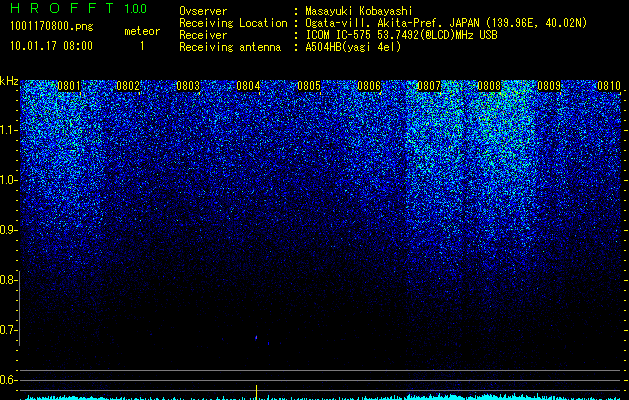Click the 1.1 kHz axis label

tap(8, 130)
